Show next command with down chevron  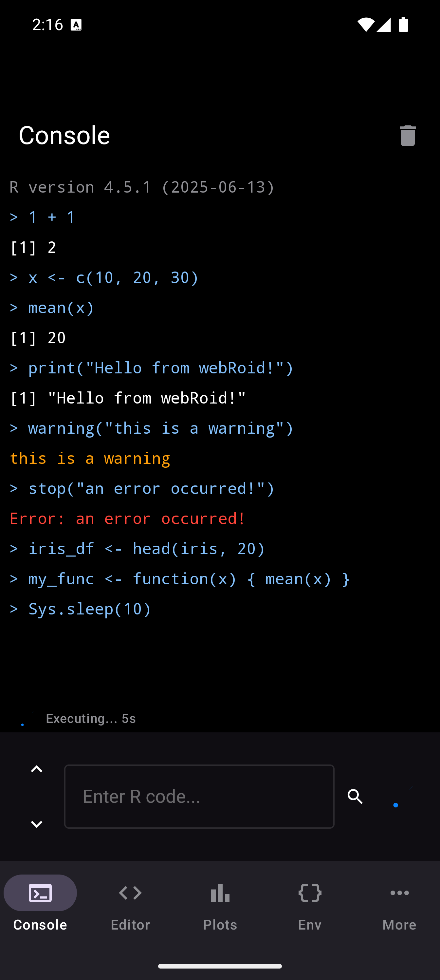[37, 824]
